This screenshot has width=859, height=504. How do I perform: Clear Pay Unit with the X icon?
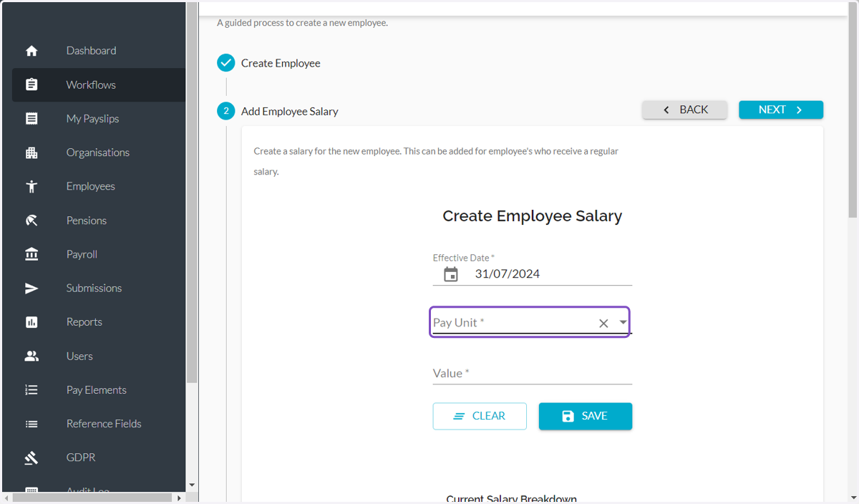point(603,324)
